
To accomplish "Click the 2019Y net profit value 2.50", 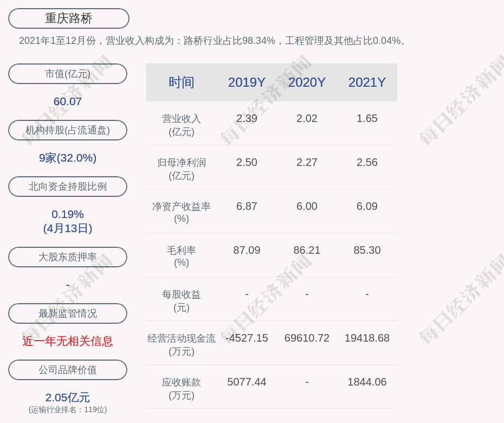I will point(247,163).
